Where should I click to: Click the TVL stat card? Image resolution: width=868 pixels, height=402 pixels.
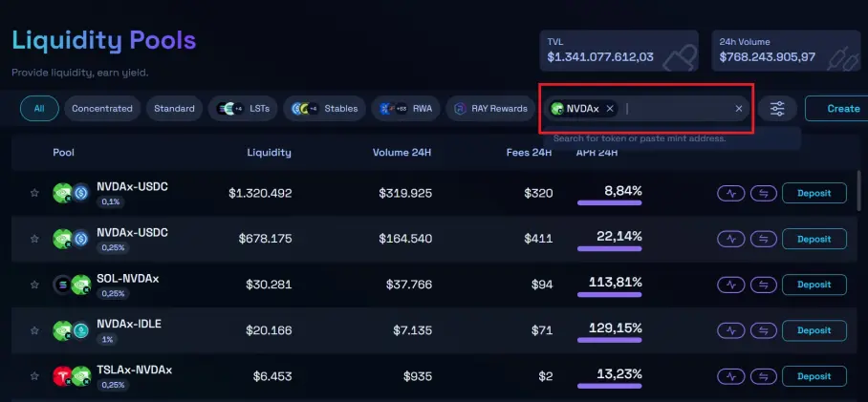[618, 51]
